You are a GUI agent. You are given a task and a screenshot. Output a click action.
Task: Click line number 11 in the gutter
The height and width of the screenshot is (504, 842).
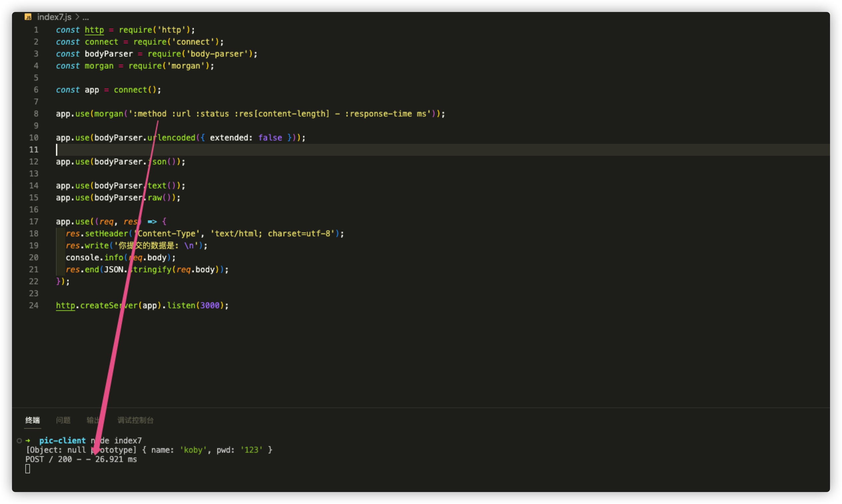pos(34,150)
